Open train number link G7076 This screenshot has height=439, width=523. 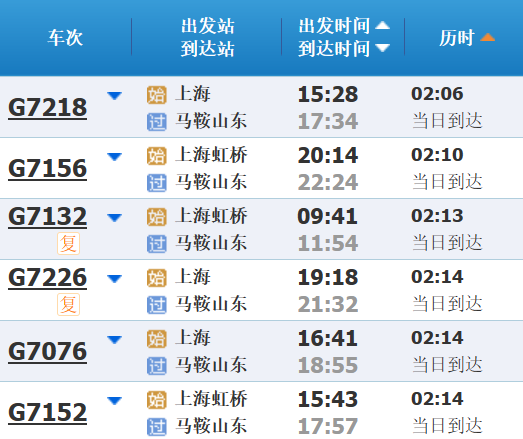point(47,352)
